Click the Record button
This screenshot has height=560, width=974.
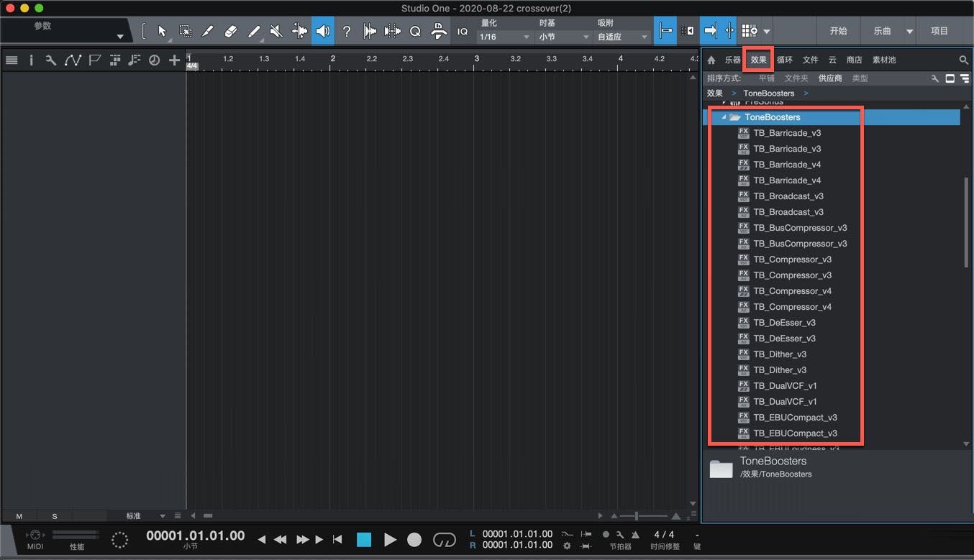coord(414,539)
